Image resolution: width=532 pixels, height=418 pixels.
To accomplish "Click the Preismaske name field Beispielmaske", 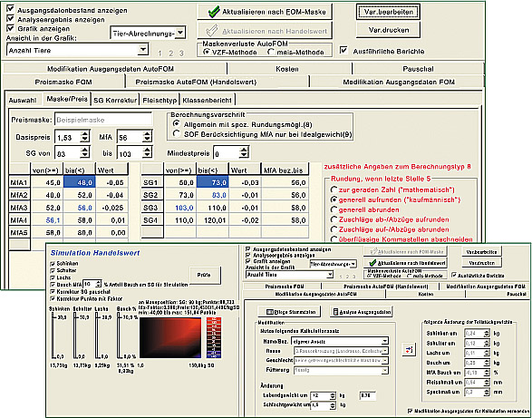I will [103, 120].
